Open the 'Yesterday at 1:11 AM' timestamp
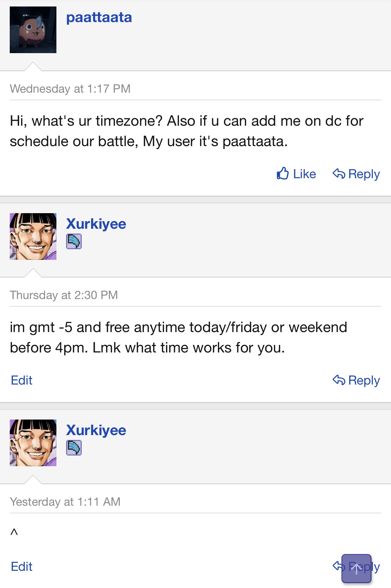391x588 pixels. (x=65, y=502)
